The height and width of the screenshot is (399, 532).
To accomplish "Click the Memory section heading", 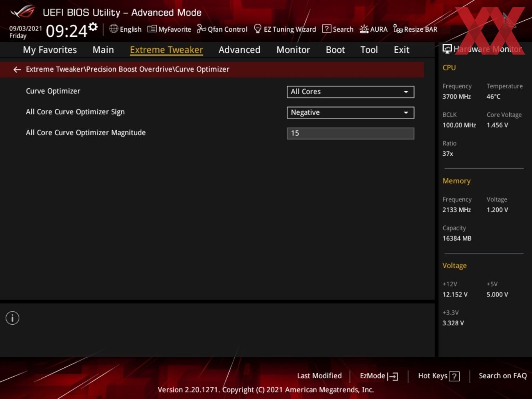I will click(457, 181).
